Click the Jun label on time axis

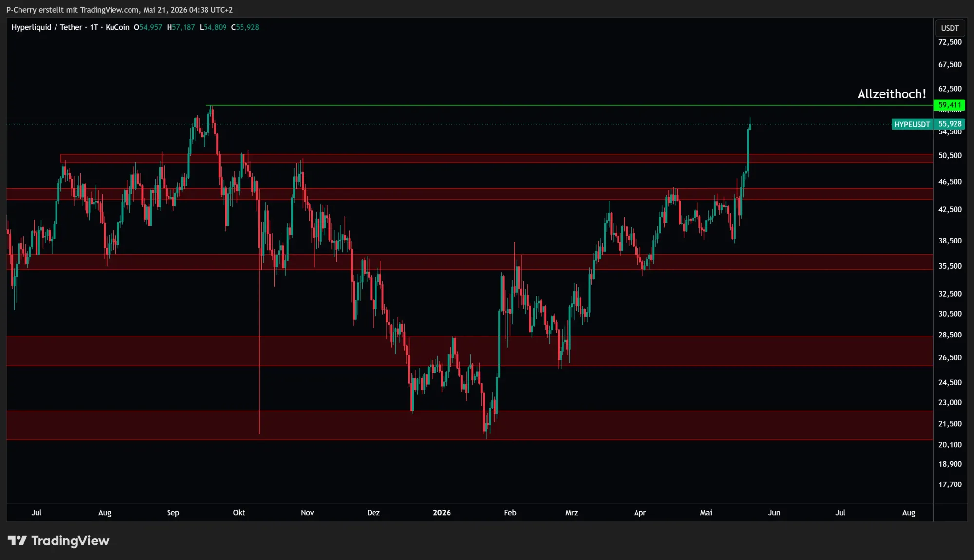[774, 513]
